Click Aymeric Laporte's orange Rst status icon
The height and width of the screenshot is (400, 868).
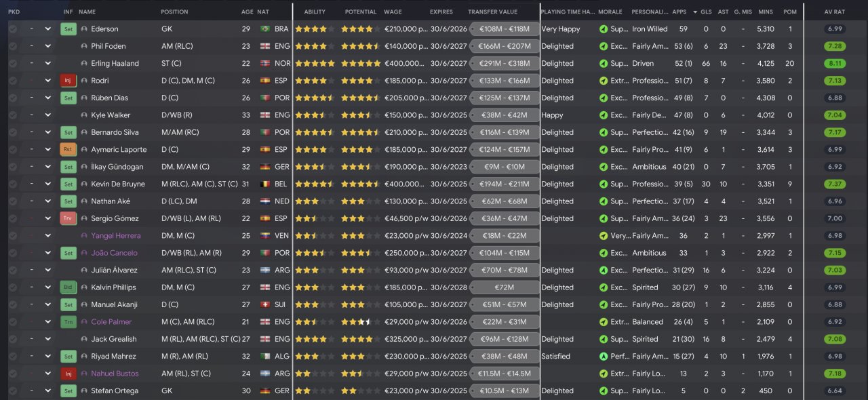pos(68,150)
